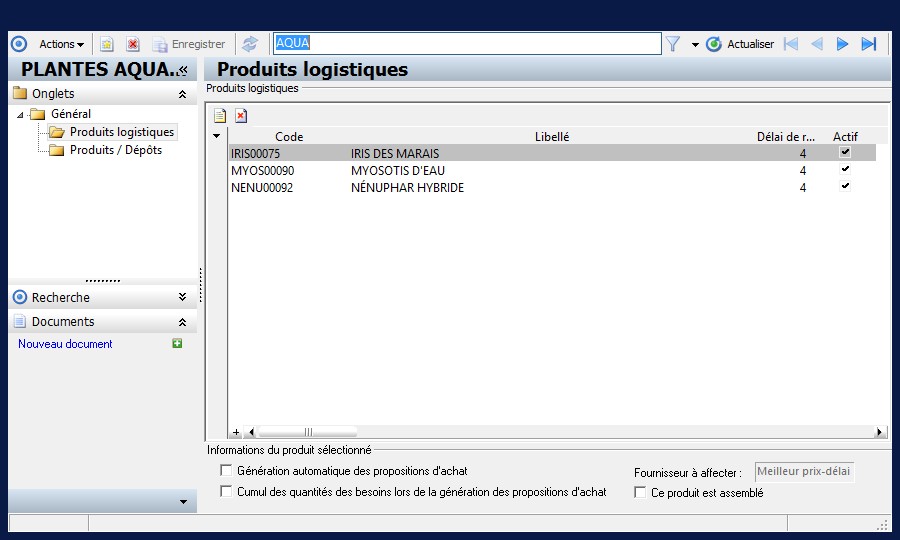Check Ce produit est assemblé
The width and height of the screenshot is (900, 540).
tap(640, 492)
